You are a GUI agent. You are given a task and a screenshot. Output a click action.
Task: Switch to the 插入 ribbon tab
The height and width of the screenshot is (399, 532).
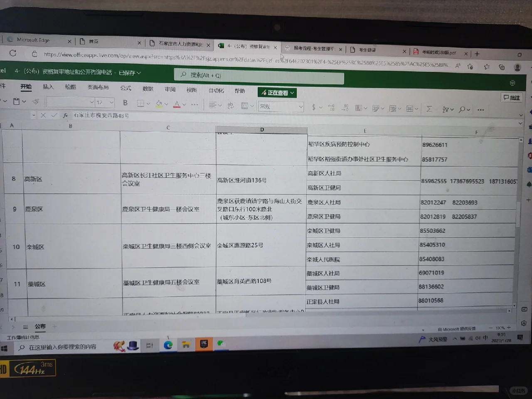(x=48, y=87)
